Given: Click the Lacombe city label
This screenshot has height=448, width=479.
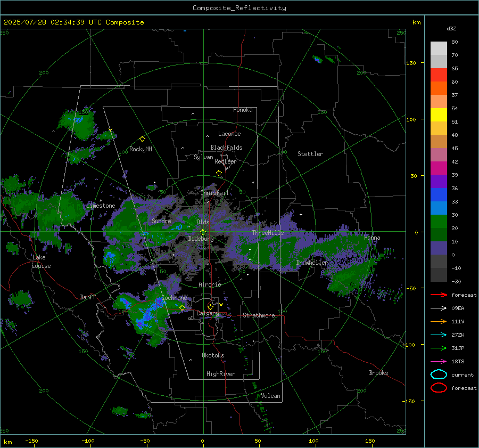Looking at the screenshot, I should pos(229,134).
